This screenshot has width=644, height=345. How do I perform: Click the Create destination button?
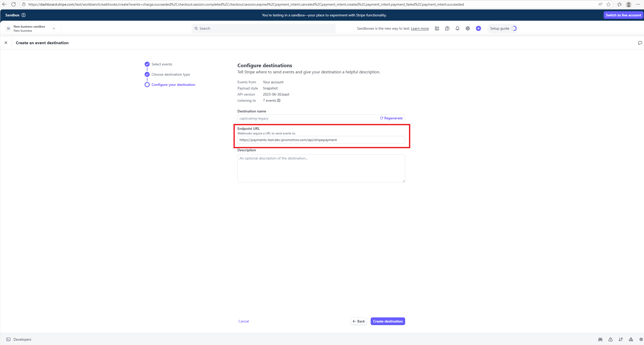[x=388, y=321]
